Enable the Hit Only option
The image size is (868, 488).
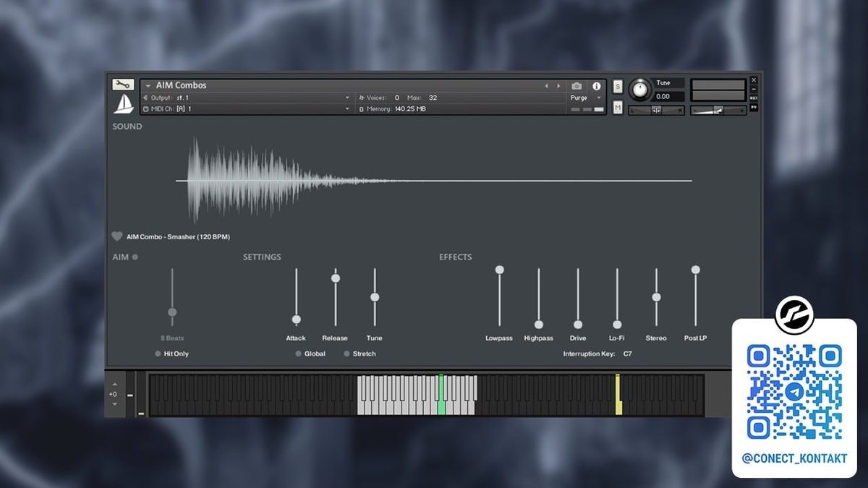point(158,354)
